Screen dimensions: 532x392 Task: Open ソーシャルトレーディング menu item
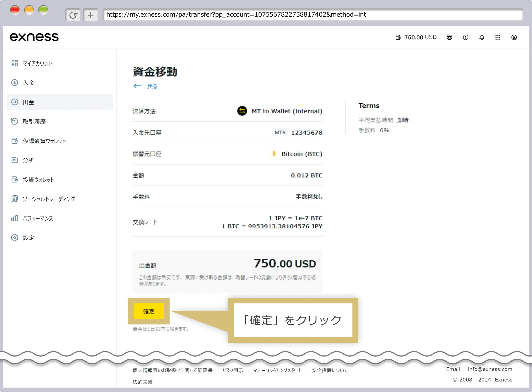pos(60,199)
